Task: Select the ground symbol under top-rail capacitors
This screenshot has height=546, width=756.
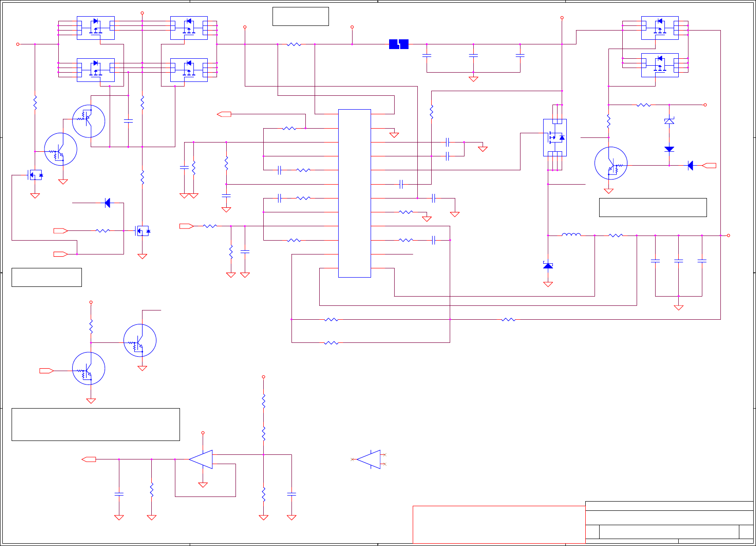Action: pyautogui.click(x=473, y=79)
